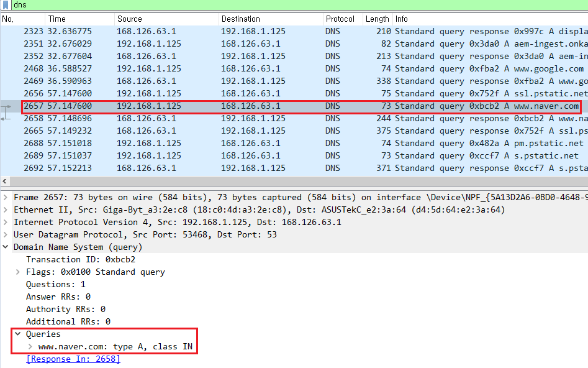Select the Transaction ID: 0xbcb2 field

pos(81,259)
